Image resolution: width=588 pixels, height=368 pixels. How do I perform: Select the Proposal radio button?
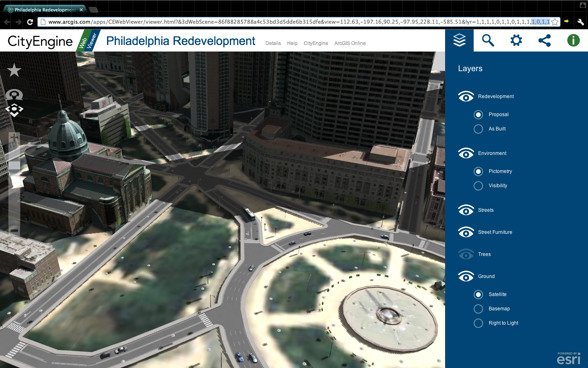(478, 114)
